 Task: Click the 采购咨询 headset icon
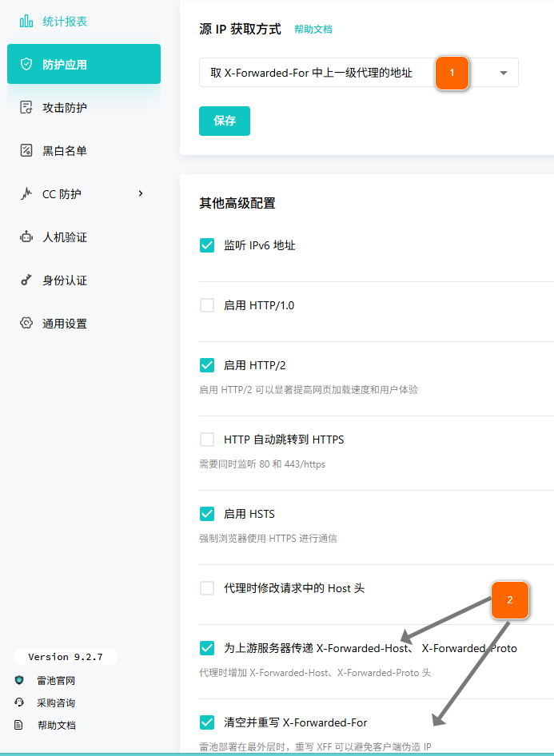pyautogui.click(x=19, y=702)
